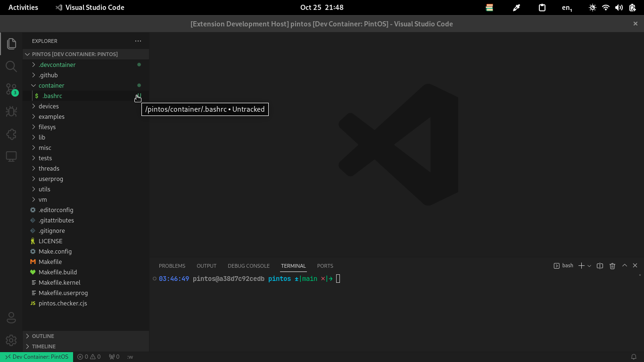Screen dimensions: 644x362
Task: Open the volume system tray icon
Action: 619,8
